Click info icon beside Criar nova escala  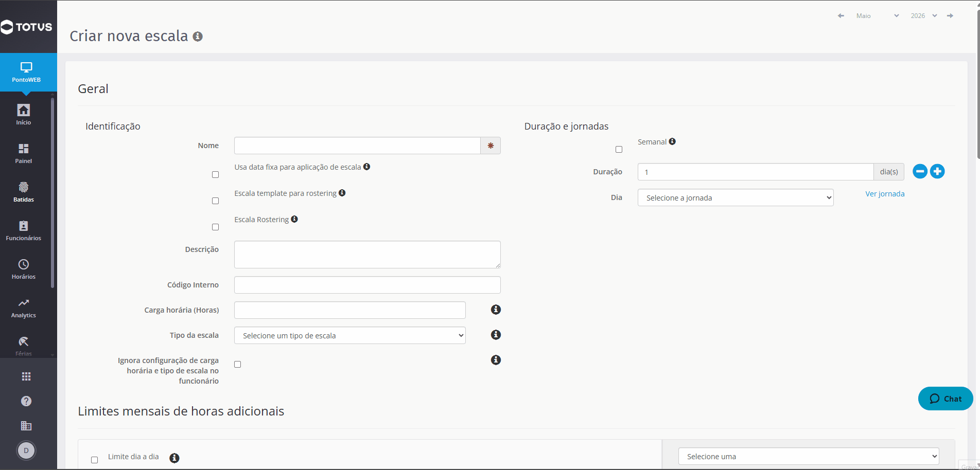click(198, 37)
